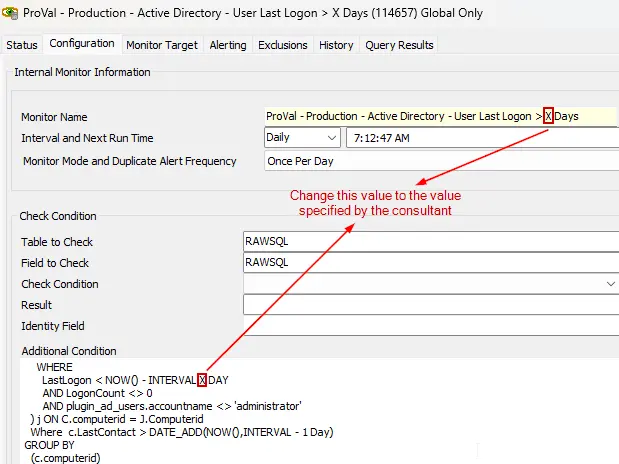
Task: Click the c.LastContact DATE_ADD line
Action: 182,432
